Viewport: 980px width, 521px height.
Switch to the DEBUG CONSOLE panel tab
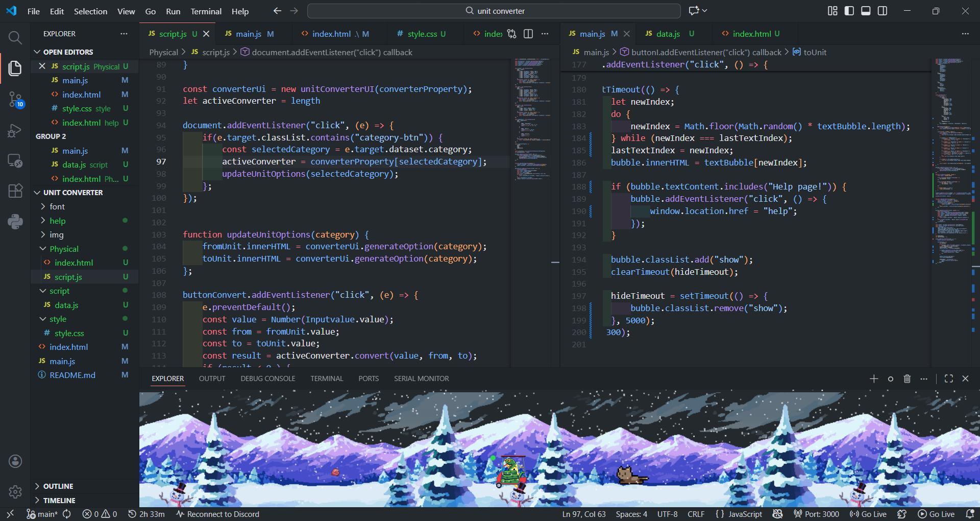(267, 378)
